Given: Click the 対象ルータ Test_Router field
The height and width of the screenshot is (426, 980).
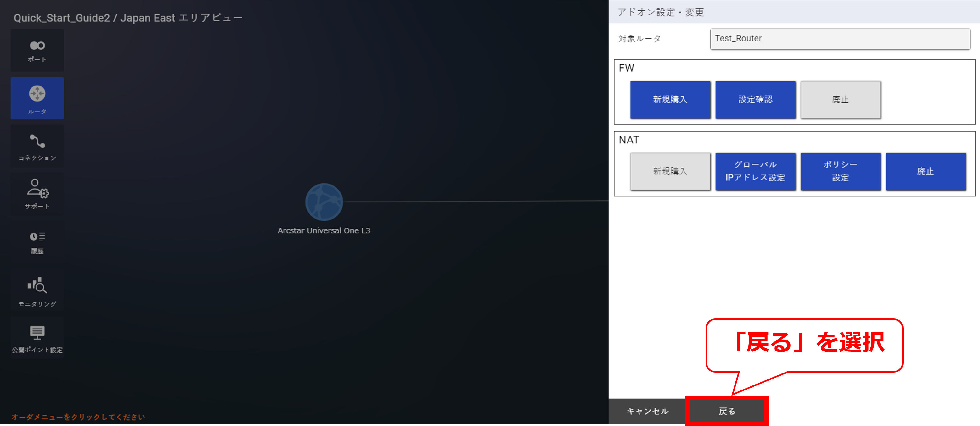Looking at the screenshot, I should pyautogui.click(x=840, y=39).
